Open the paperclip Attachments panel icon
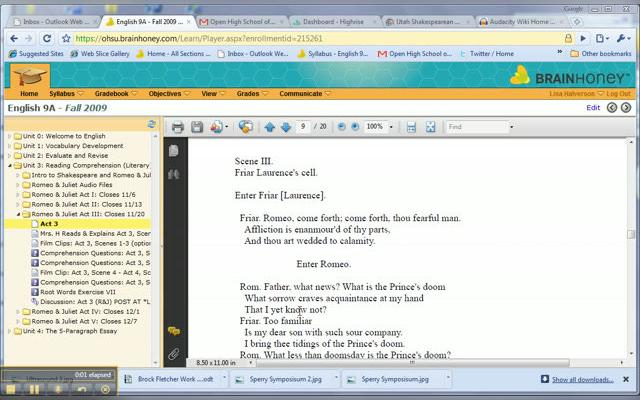This screenshot has height=400, width=640. [x=174, y=353]
